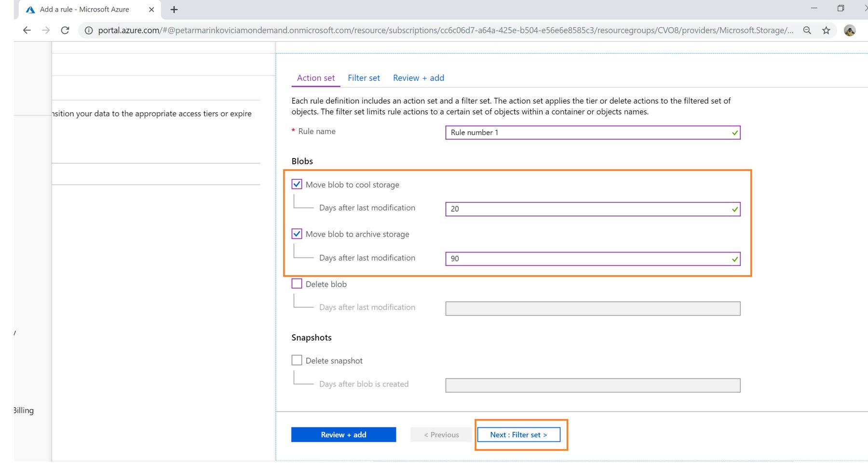Image resolution: width=868 pixels, height=463 pixels.
Task: Uncheck Move blob to archive storage
Action: click(296, 234)
